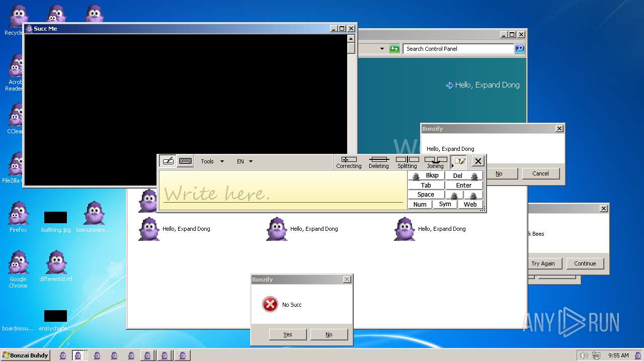This screenshot has width=644, height=362.
Task: Tap the Space key on input panel
Action: click(426, 195)
